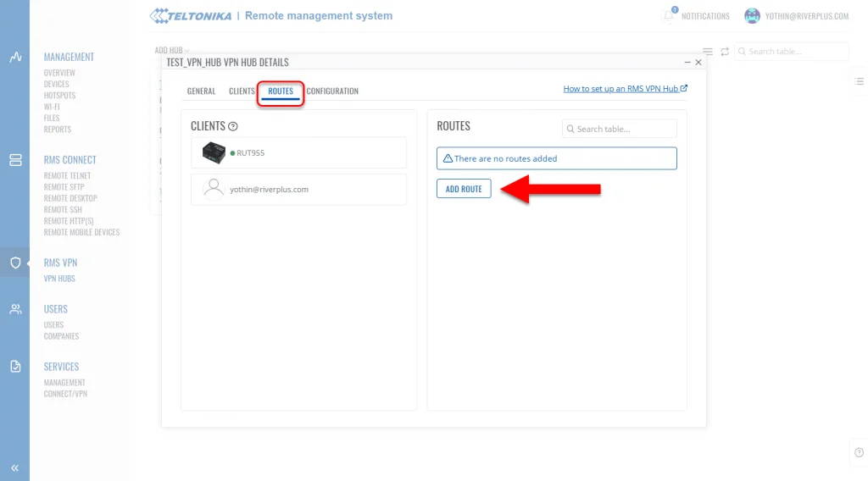
Task: Select the Routes tab
Action: (x=281, y=91)
